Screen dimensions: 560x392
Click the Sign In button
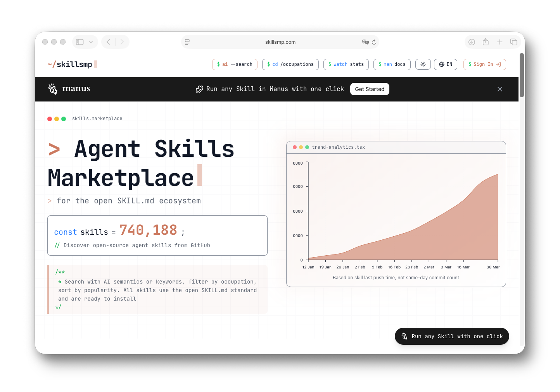pos(485,64)
